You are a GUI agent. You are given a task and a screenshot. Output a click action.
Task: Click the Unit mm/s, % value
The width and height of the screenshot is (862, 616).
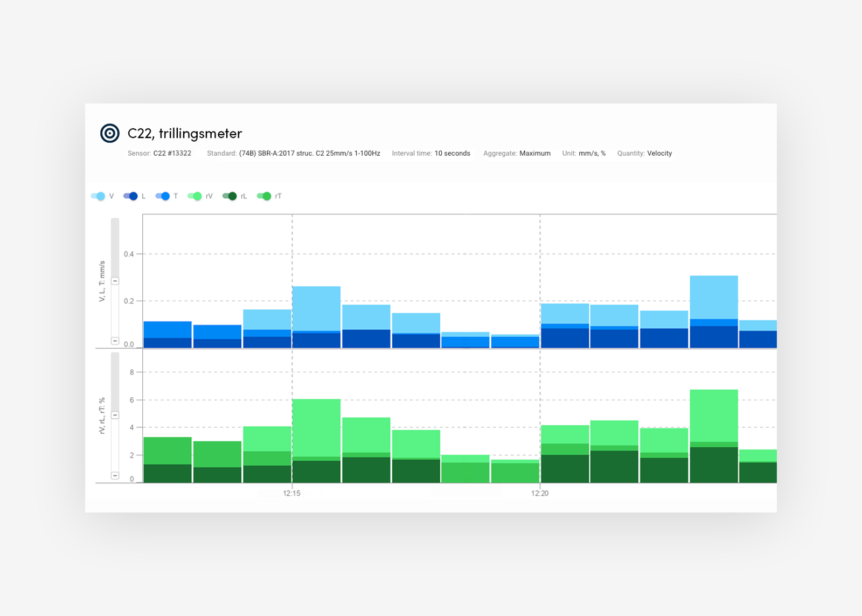pyautogui.click(x=592, y=154)
